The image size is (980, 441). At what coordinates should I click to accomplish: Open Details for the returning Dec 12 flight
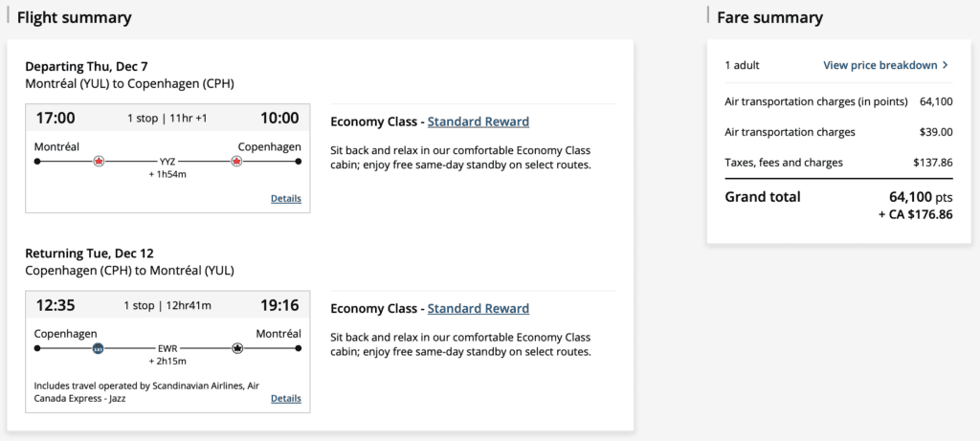pos(285,398)
